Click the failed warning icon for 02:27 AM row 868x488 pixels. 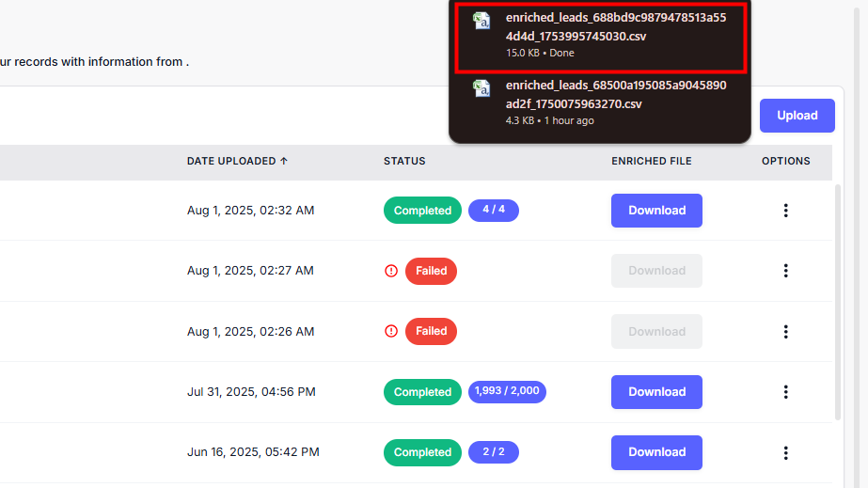(x=391, y=271)
